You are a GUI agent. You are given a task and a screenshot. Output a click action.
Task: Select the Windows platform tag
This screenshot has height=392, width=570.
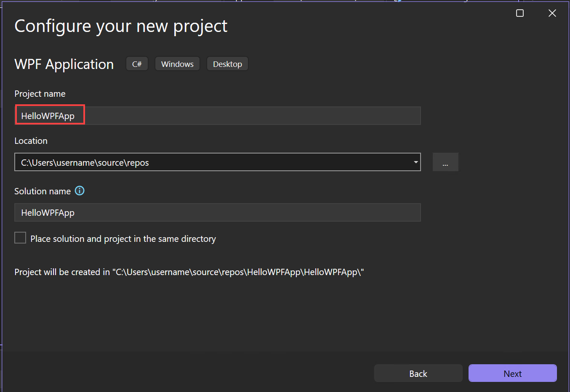click(x=177, y=64)
